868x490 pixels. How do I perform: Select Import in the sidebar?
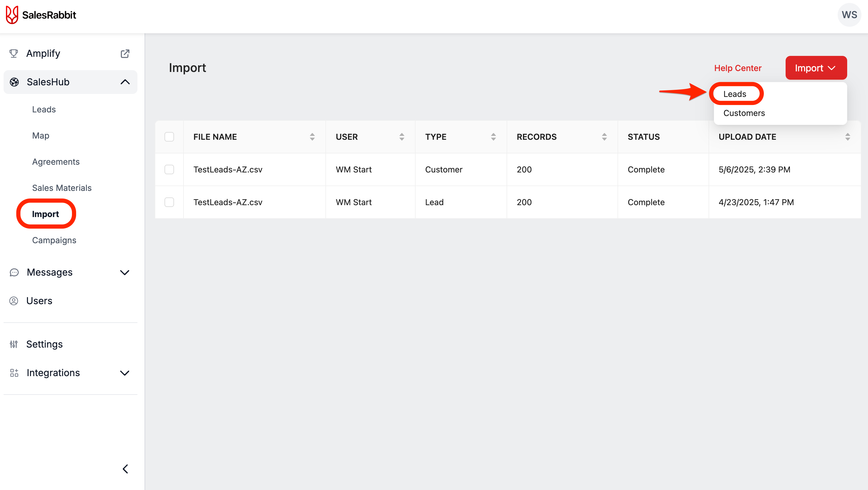[45, 214]
